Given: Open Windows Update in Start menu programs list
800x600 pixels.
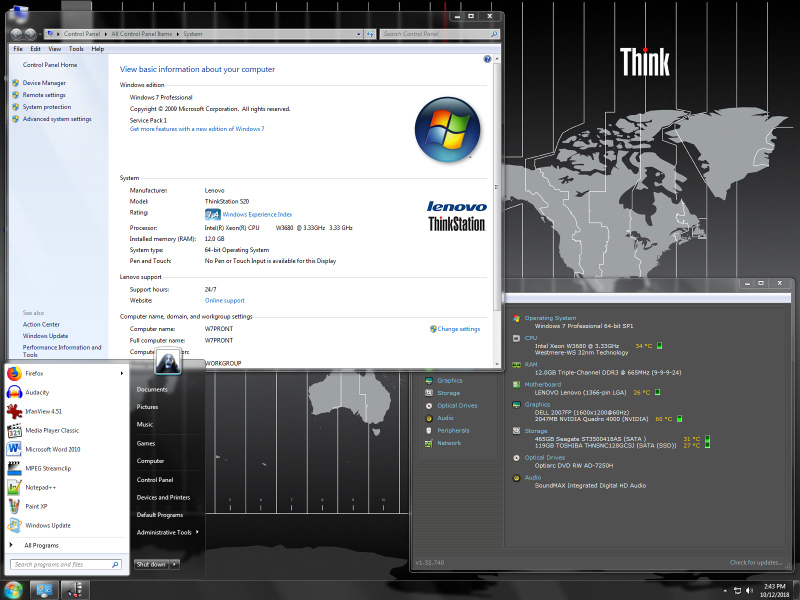Looking at the screenshot, I should click(x=48, y=526).
